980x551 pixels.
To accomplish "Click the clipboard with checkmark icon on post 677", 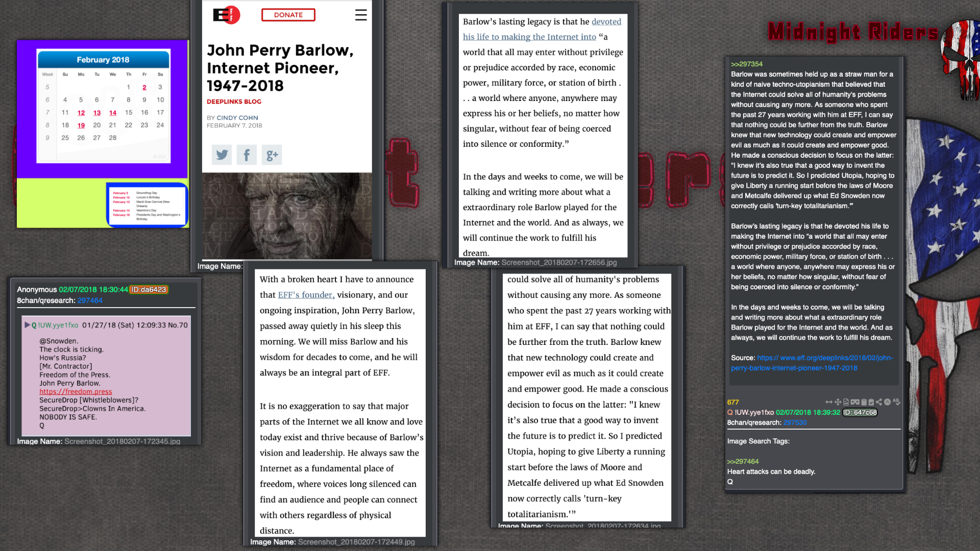I will [871, 402].
